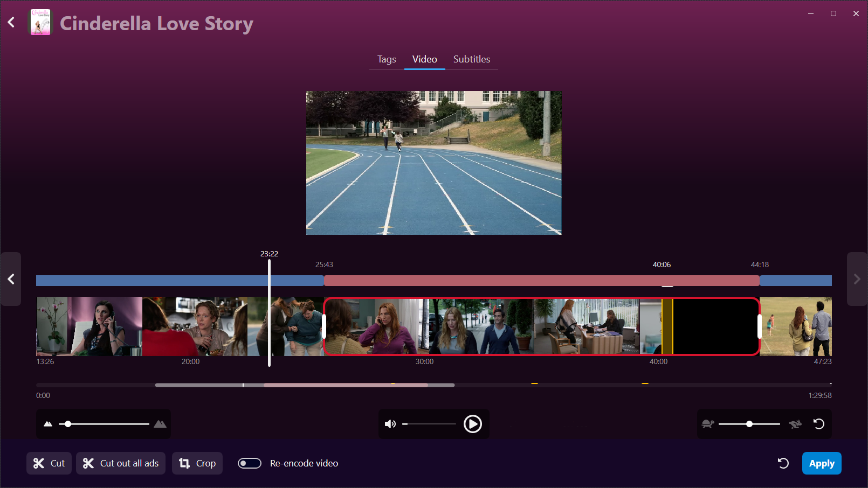Click the 44:18 timestamp label

(760, 264)
